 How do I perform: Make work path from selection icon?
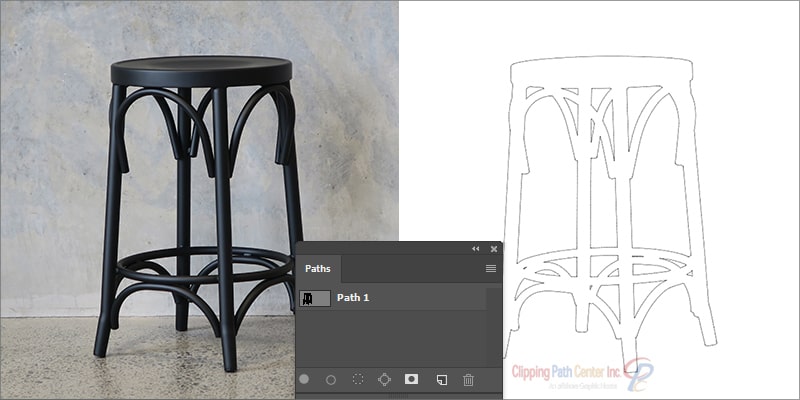(384, 379)
